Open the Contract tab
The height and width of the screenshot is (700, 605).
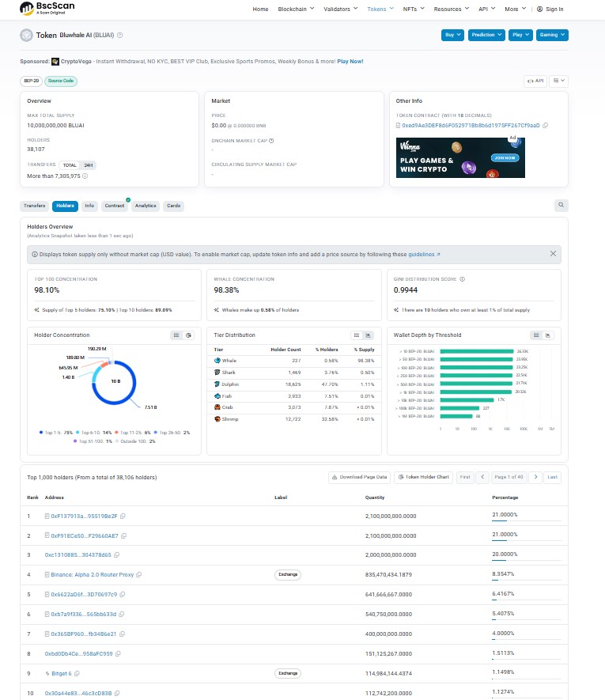[x=115, y=206]
